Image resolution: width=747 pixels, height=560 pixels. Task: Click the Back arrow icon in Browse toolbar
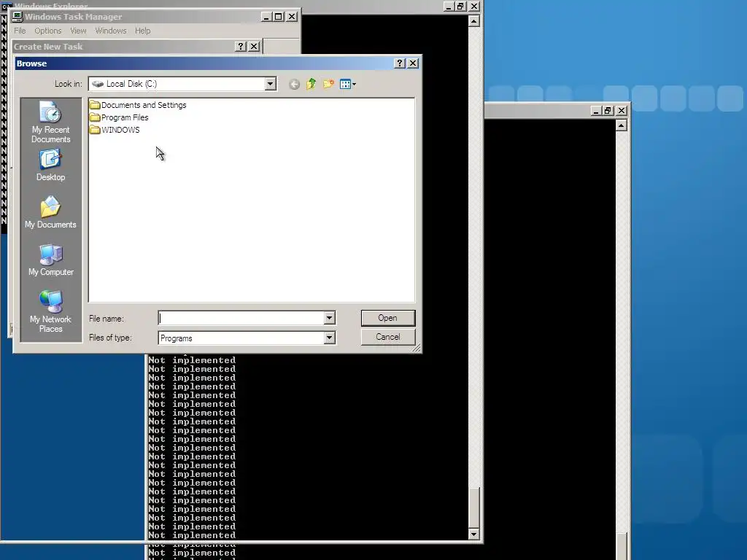point(295,85)
